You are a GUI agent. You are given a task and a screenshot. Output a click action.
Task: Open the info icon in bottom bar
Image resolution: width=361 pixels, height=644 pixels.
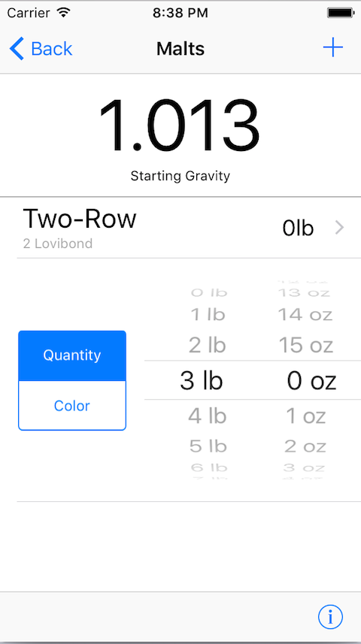click(x=330, y=616)
